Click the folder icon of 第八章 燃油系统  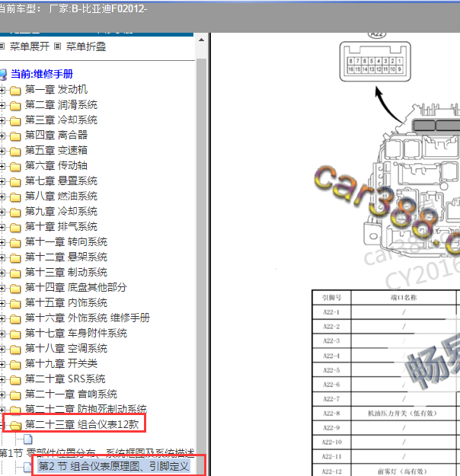(15, 196)
